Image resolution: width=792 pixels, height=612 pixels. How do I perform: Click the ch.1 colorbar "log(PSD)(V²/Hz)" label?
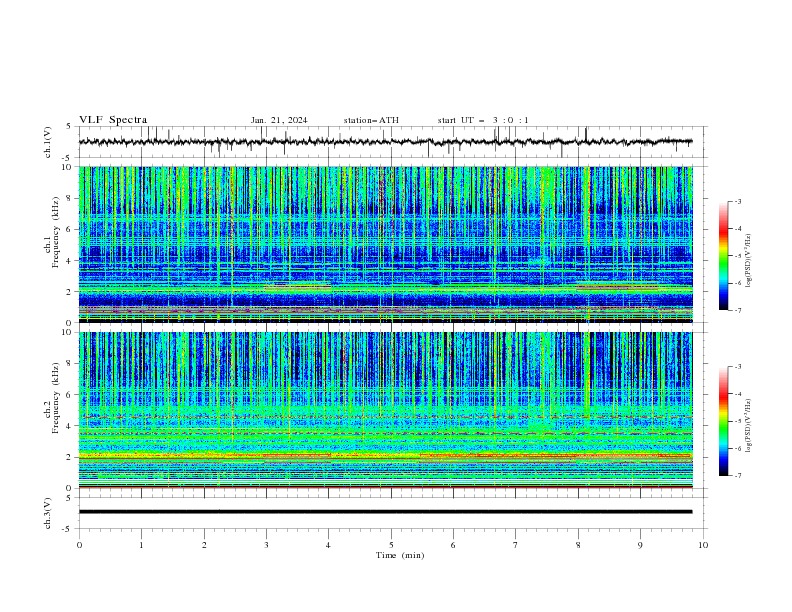[748, 261]
